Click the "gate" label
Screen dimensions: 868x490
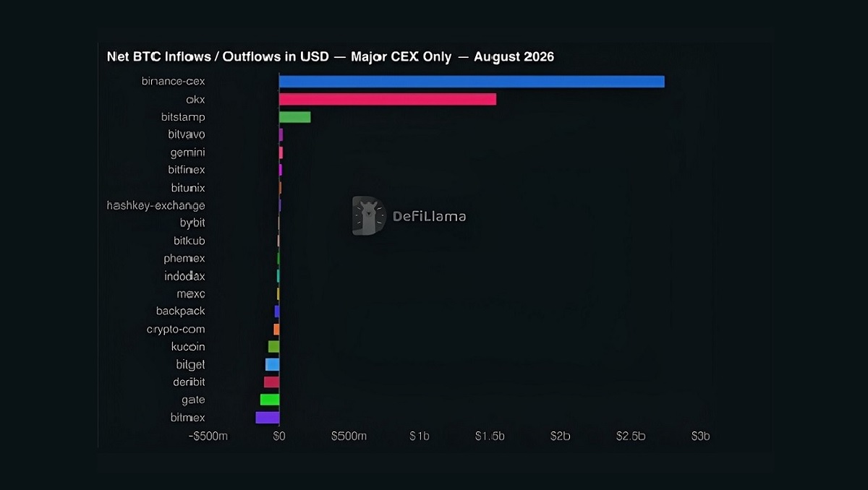coord(193,400)
